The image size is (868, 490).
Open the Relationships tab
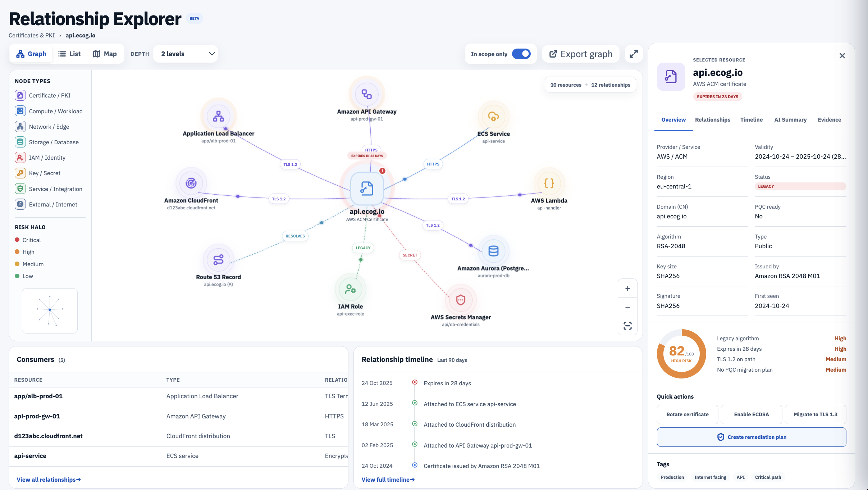(712, 120)
